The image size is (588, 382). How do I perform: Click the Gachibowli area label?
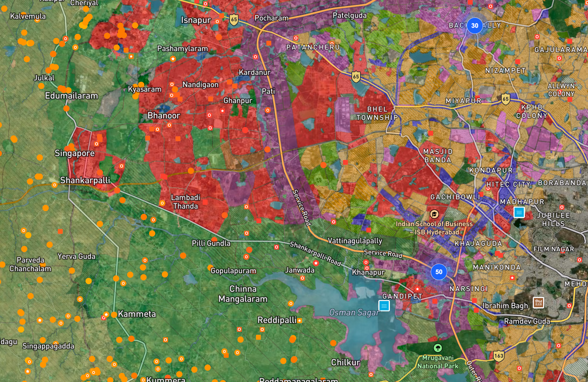455,197
